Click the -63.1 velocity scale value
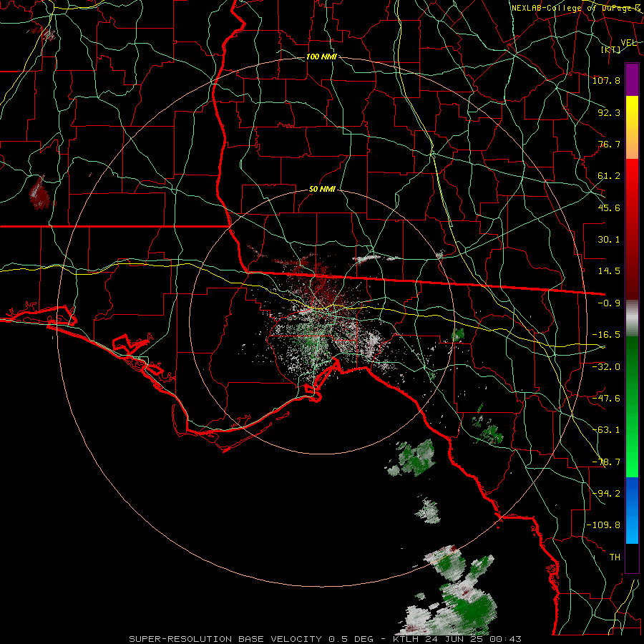This screenshot has width=644, height=644. click(x=606, y=430)
